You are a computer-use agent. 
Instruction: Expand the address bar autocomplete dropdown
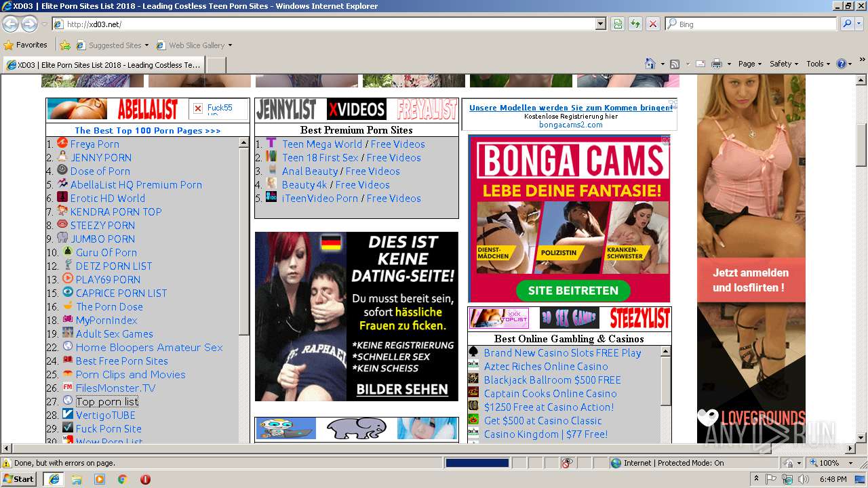601,24
